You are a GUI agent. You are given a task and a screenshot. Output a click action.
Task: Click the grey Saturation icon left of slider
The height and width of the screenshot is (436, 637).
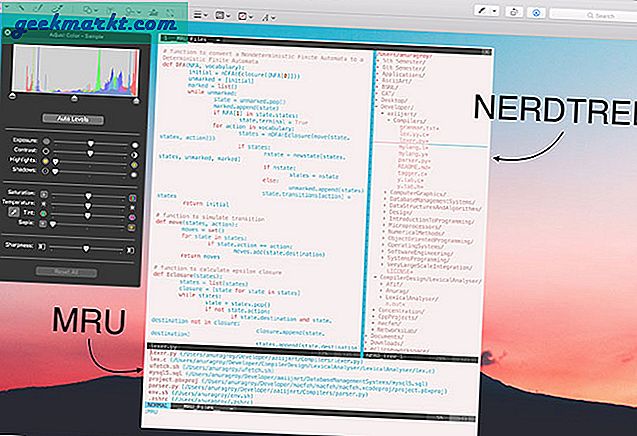point(43,194)
